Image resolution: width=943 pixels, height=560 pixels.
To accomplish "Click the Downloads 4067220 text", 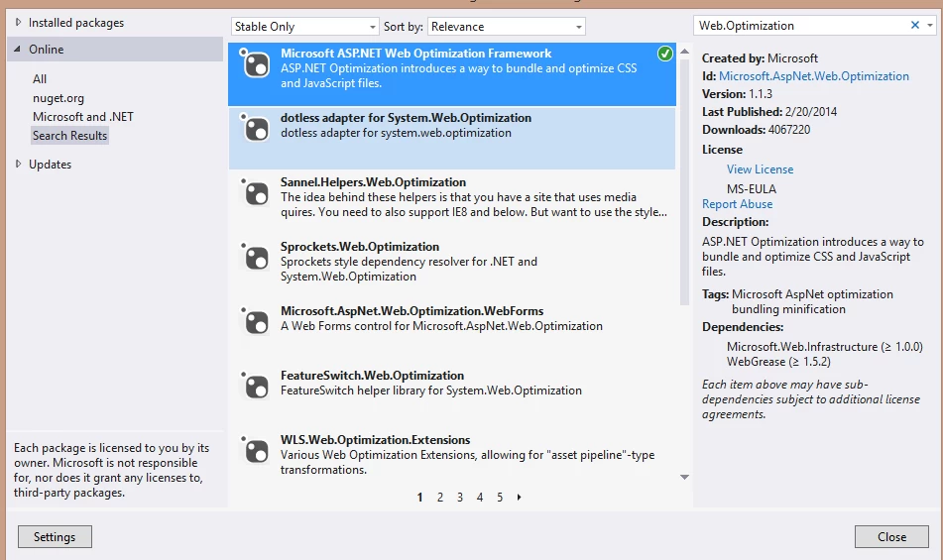I will coord(756,130).
